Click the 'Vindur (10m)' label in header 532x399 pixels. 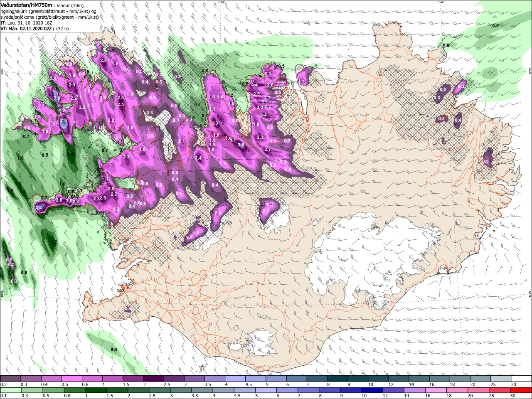70,5
